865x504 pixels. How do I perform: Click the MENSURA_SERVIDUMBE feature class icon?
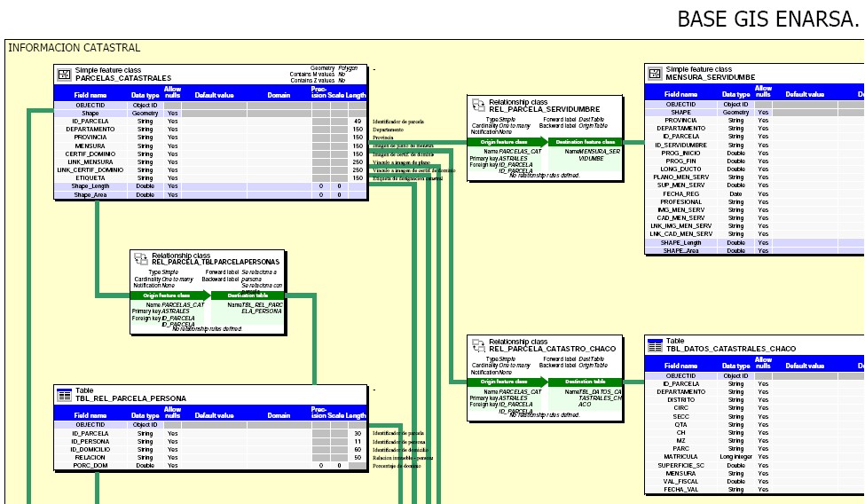(x=655, y=74)
